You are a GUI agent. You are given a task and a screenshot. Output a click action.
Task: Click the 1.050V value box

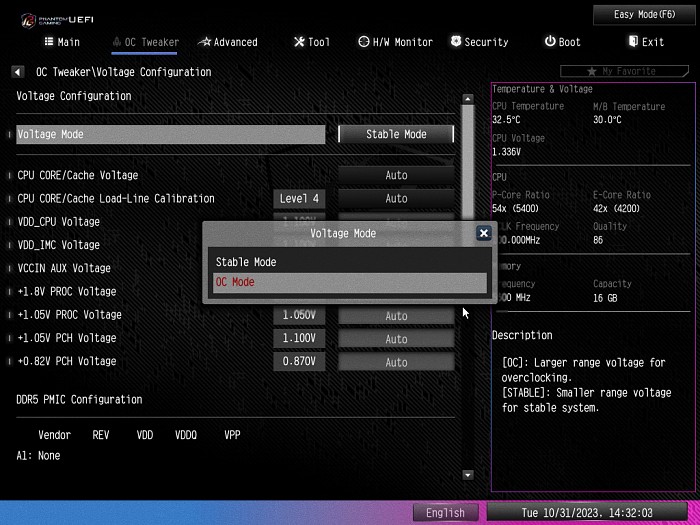pyautogui.click(x=299, y=315)
